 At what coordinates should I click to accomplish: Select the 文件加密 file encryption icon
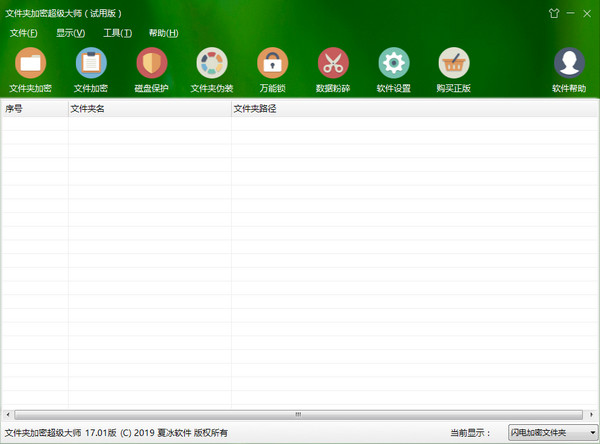(91, 64)
